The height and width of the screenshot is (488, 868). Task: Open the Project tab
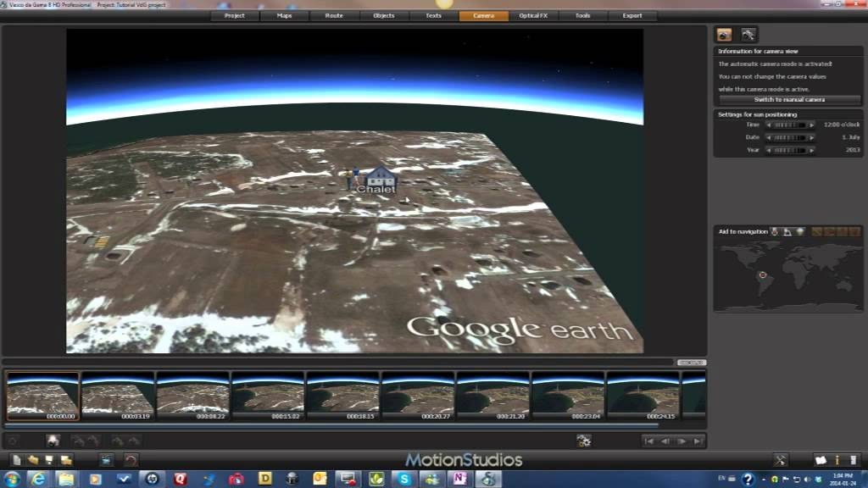point(235,16)
